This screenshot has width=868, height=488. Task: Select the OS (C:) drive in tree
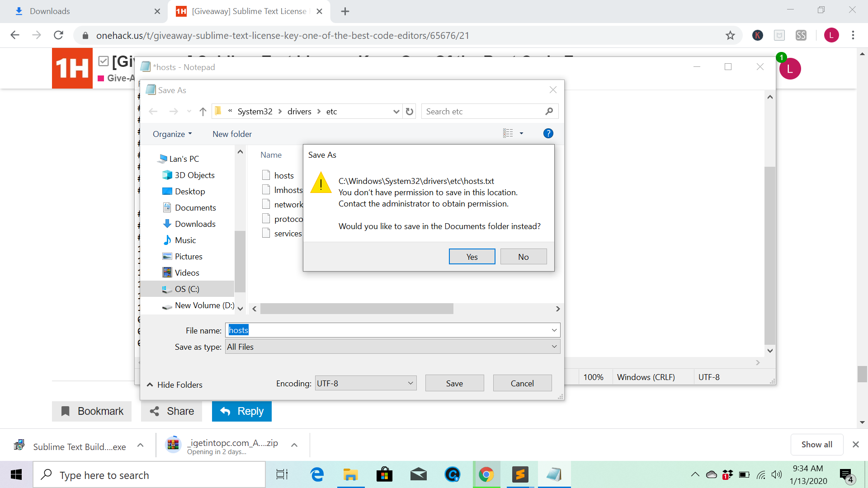point(187,289)
